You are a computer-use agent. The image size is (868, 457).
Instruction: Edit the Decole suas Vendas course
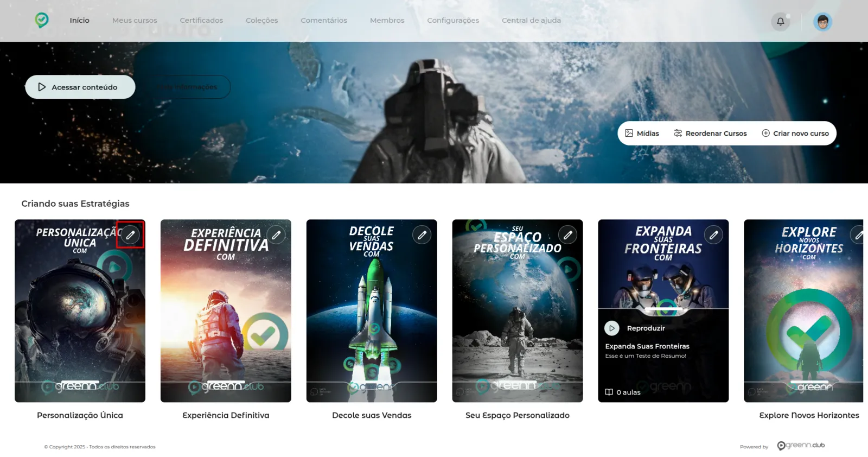point(422,235)
